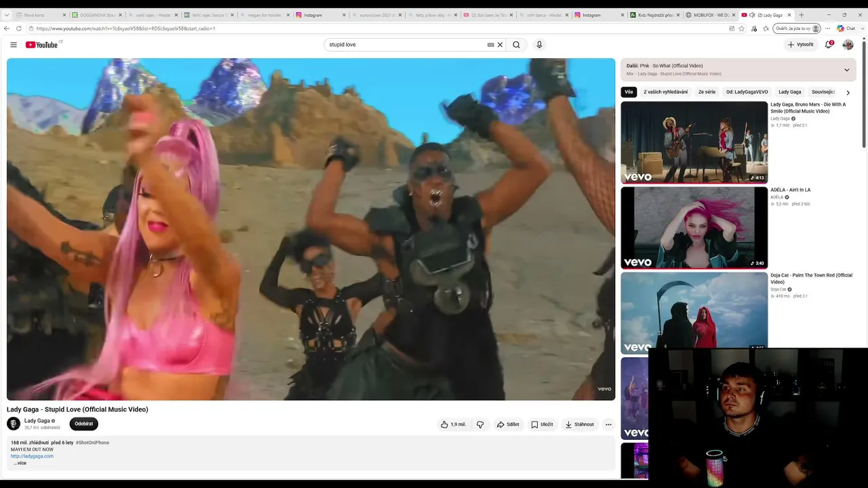The height and width of the screenshot is (488, 868).
Task: Select the 'Související' filter chip
Action: pyautogui.click(x=823, y=92)
